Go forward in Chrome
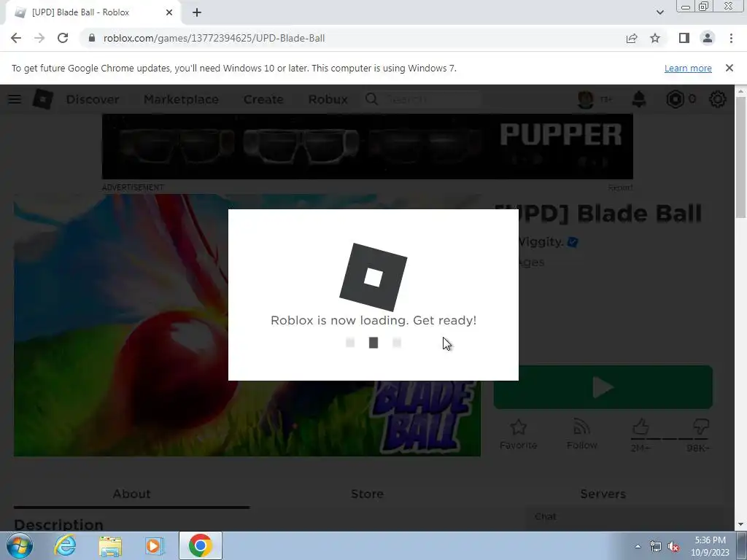This screenshot has width=747, height=560. [39, 38]
